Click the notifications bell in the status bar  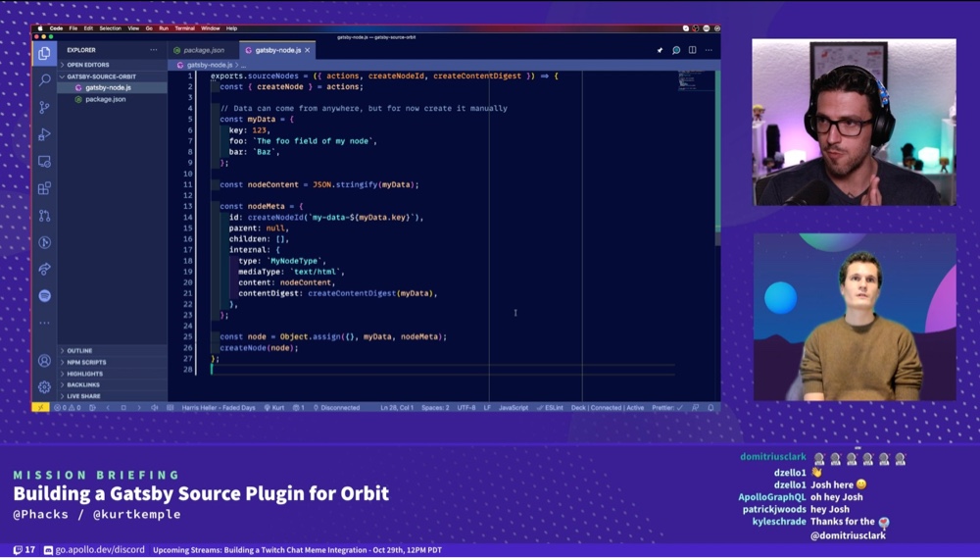point(710,407)
